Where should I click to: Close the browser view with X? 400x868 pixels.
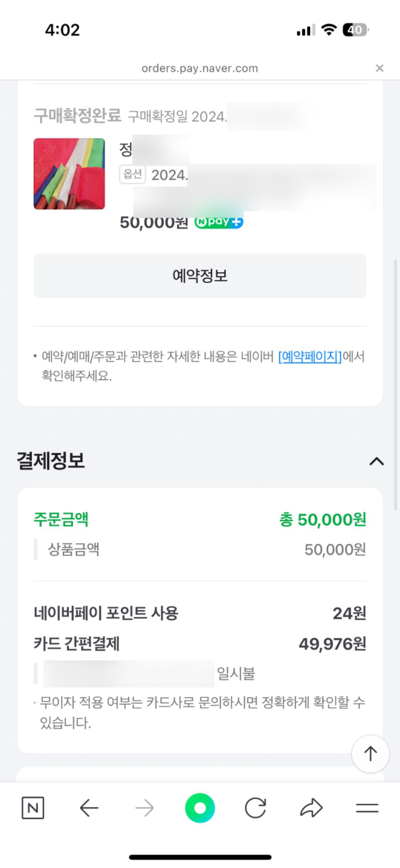coord(380,68)
